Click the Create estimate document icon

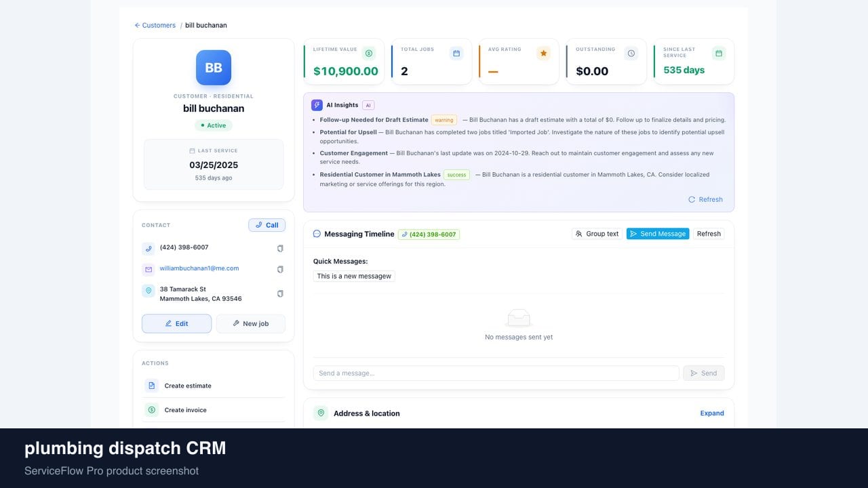(x=152, y=386)
